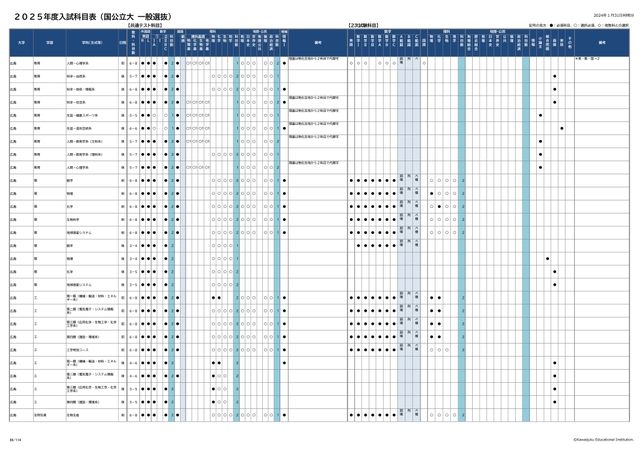
Task: Click the Kawaijuku Educational Institution copyright text
Action: point(603,438)
